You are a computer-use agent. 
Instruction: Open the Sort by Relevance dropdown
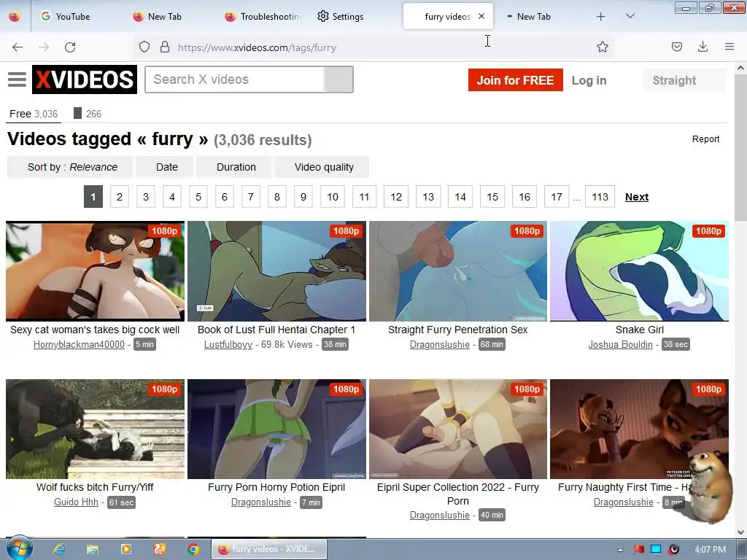69,167
